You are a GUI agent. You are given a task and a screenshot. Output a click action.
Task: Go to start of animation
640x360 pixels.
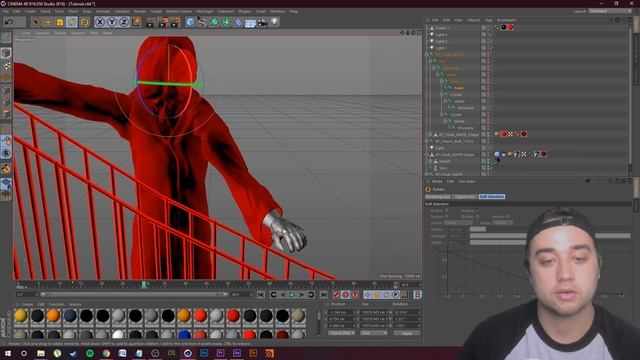coord(261,294)
